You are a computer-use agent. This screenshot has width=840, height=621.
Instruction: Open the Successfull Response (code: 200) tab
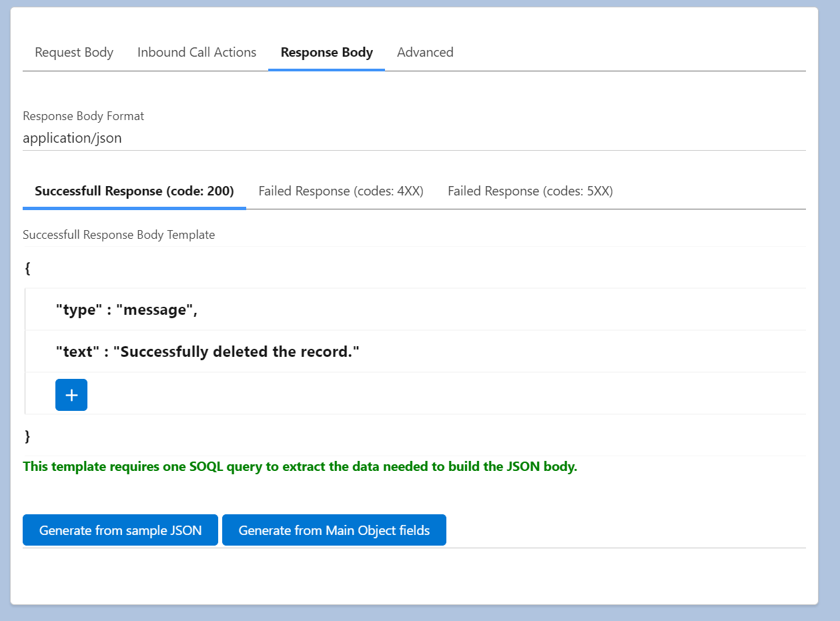134,191
